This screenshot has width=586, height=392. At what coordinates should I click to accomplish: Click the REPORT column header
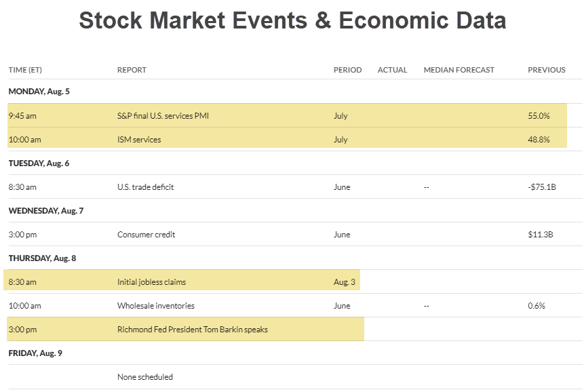(132, 69)
